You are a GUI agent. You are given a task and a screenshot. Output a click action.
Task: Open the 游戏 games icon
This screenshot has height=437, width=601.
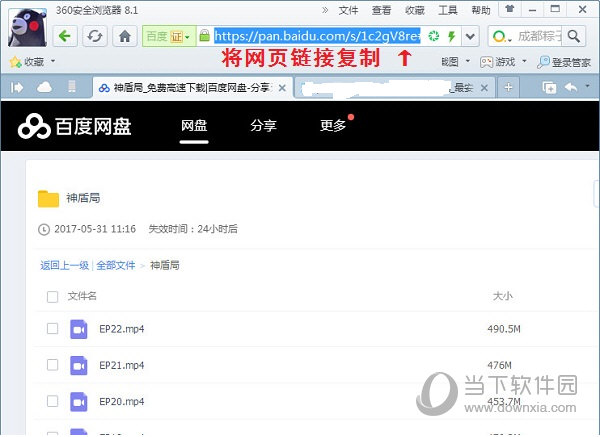coord(498,62)
